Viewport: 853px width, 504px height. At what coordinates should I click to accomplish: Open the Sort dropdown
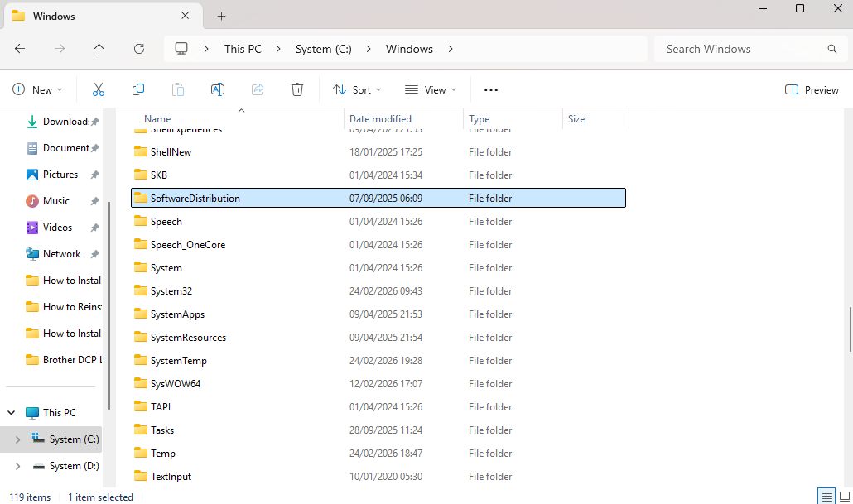357,89
